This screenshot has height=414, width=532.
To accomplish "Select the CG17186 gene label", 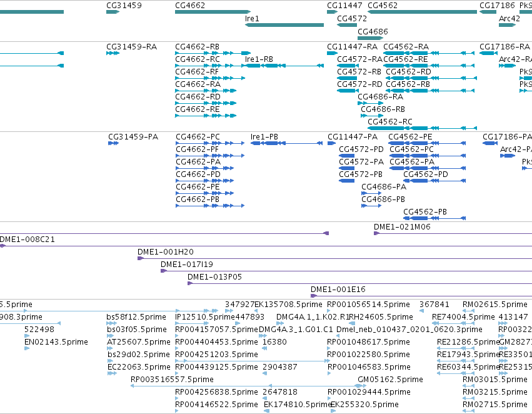I will pyautogui.click(x=497, y=6).
